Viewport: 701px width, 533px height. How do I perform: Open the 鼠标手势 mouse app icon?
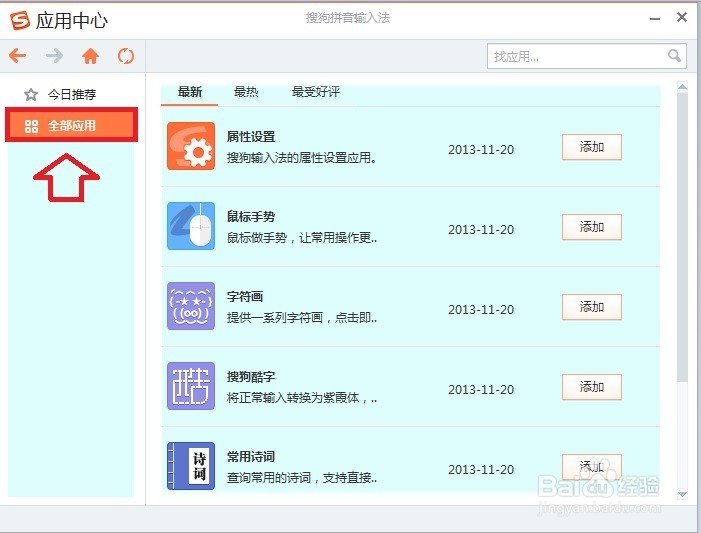(191, 226)
